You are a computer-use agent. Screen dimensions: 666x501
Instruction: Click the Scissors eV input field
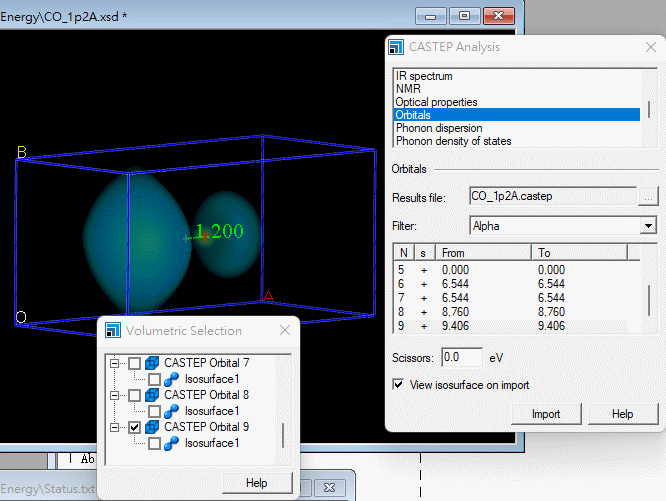(x=463, y=357)
